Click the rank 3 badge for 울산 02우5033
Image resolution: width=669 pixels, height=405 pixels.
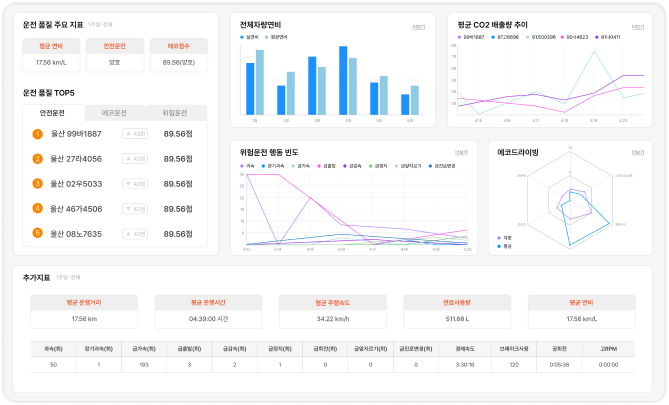click(37, 184)
